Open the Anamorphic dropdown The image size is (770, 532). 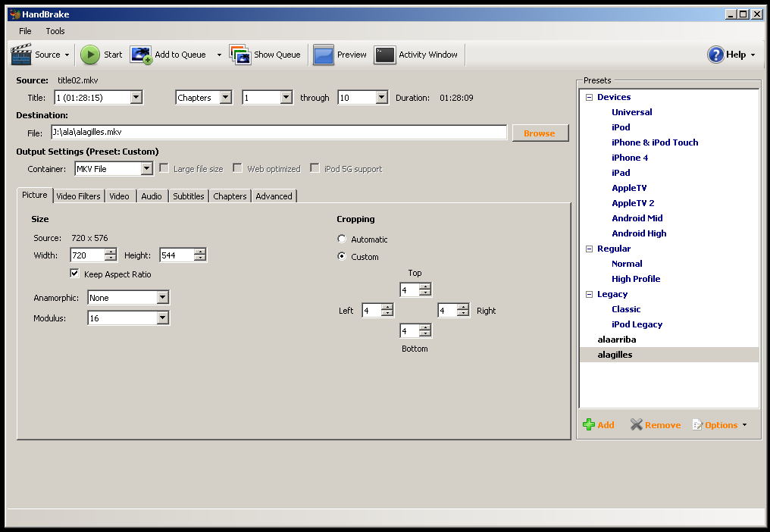coord(162,297)
